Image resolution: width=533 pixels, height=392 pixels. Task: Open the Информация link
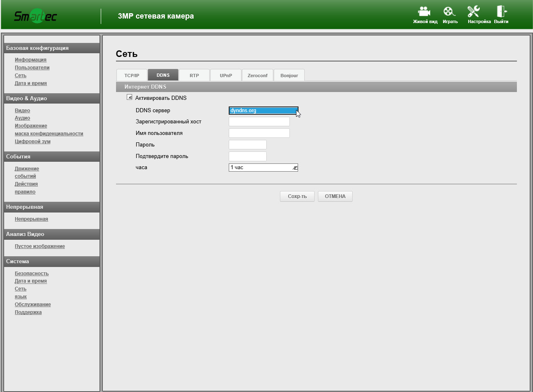coord(31,60)
